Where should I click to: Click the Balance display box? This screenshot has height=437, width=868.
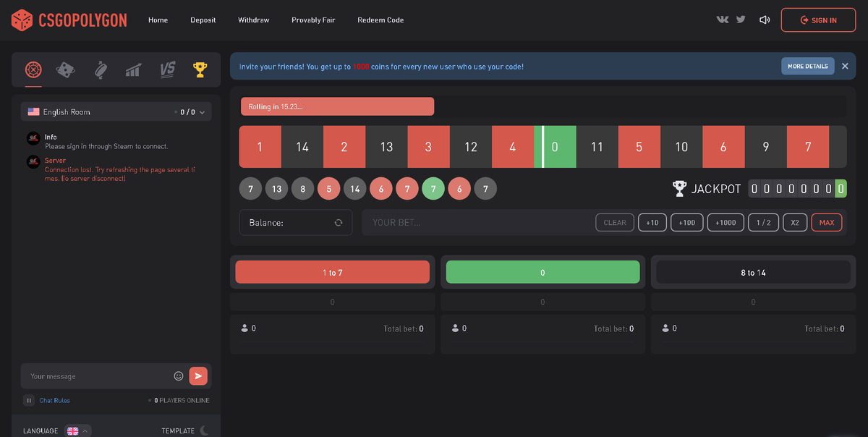[x=296, y=223]
